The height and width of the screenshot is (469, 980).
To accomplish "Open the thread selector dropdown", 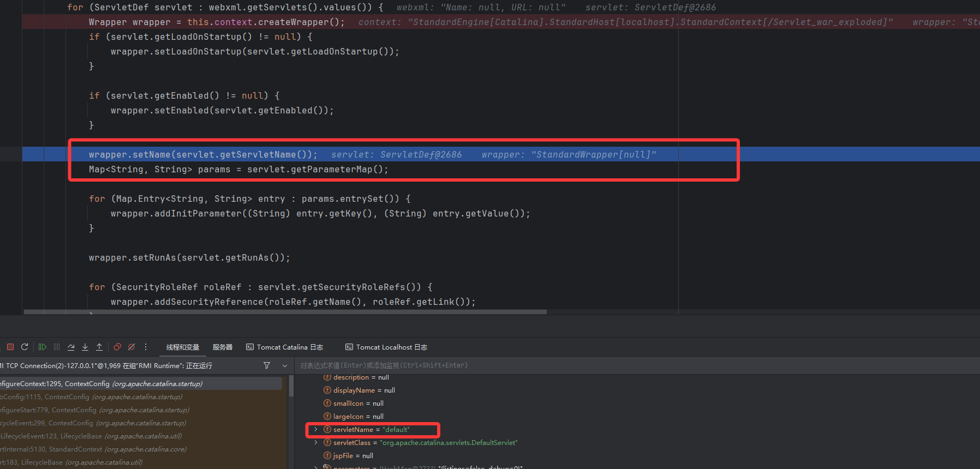I will click(284, 365).
